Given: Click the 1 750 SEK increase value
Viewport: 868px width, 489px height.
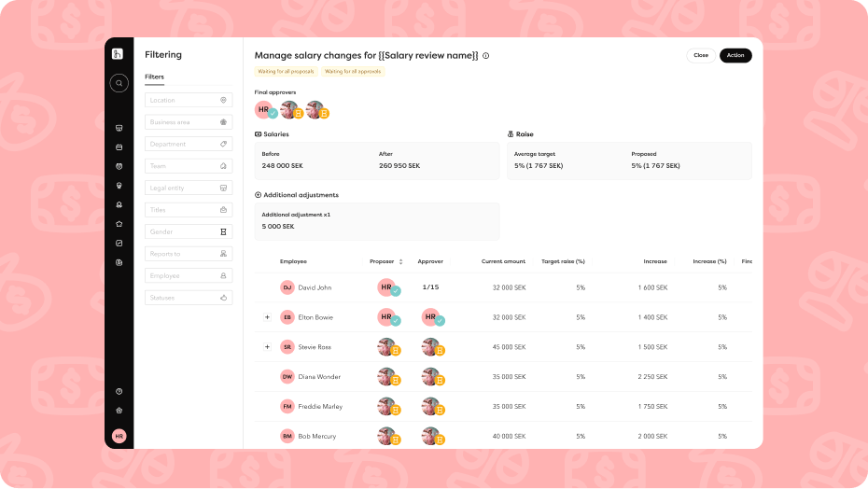Looking at the screenshot, I should tap(652, 407).
